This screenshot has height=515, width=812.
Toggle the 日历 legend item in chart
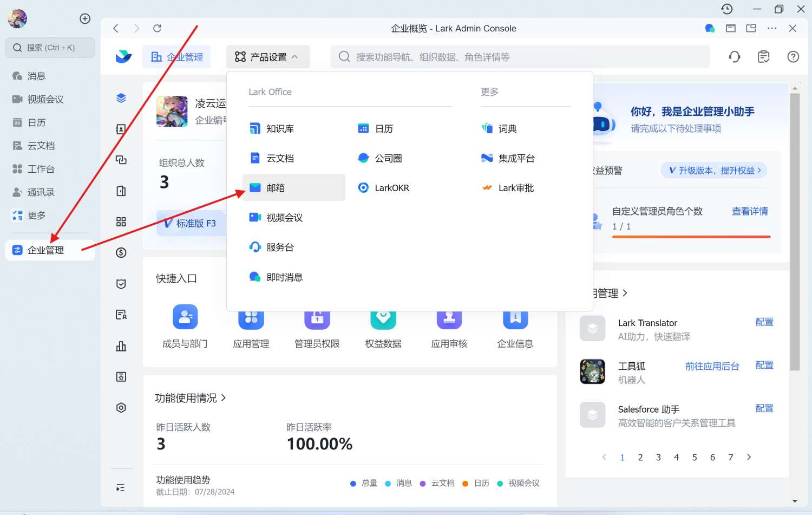tap(476, 483)
